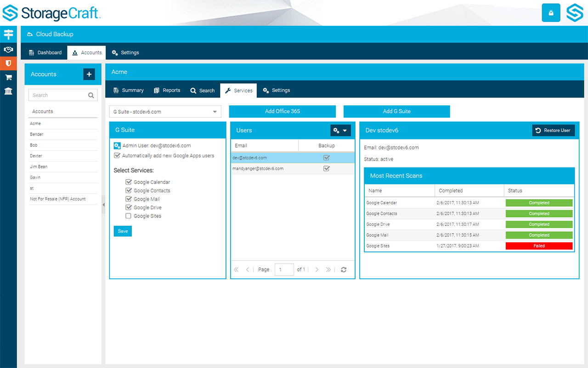Go to first page of Users list

click(236, 270)
